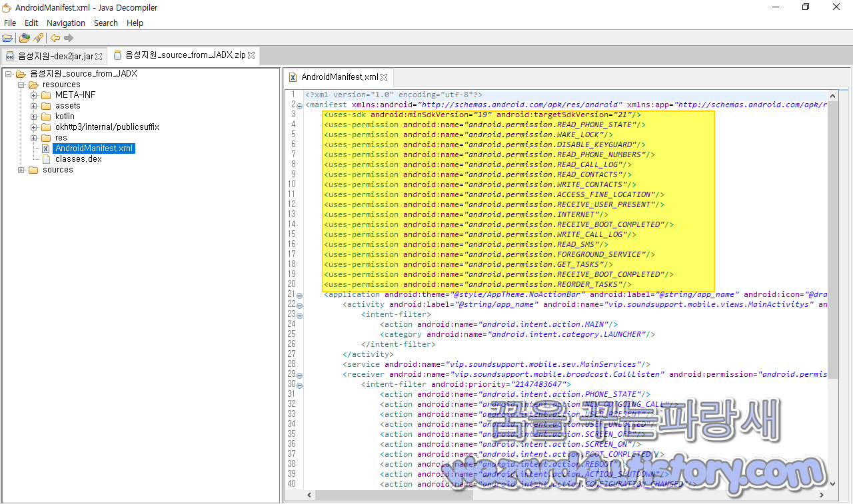853x504 pixels.
Task: Click the sources folder icon in tree
Action: (33, 170)
